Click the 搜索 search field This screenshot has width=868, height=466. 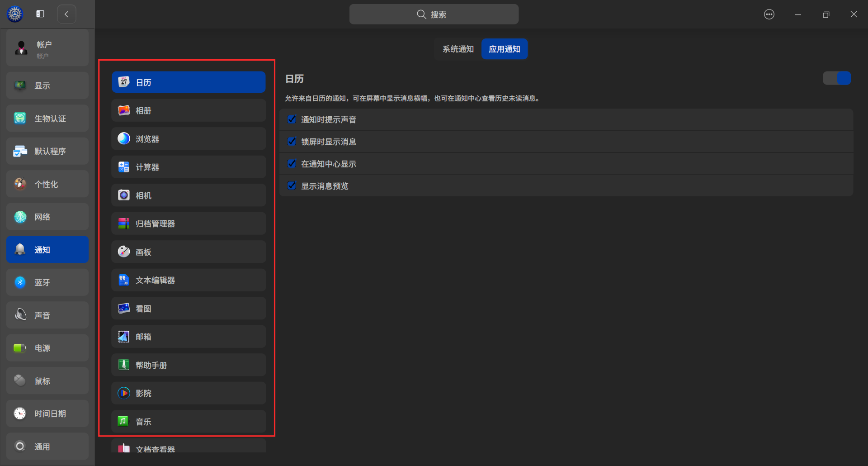434,14
